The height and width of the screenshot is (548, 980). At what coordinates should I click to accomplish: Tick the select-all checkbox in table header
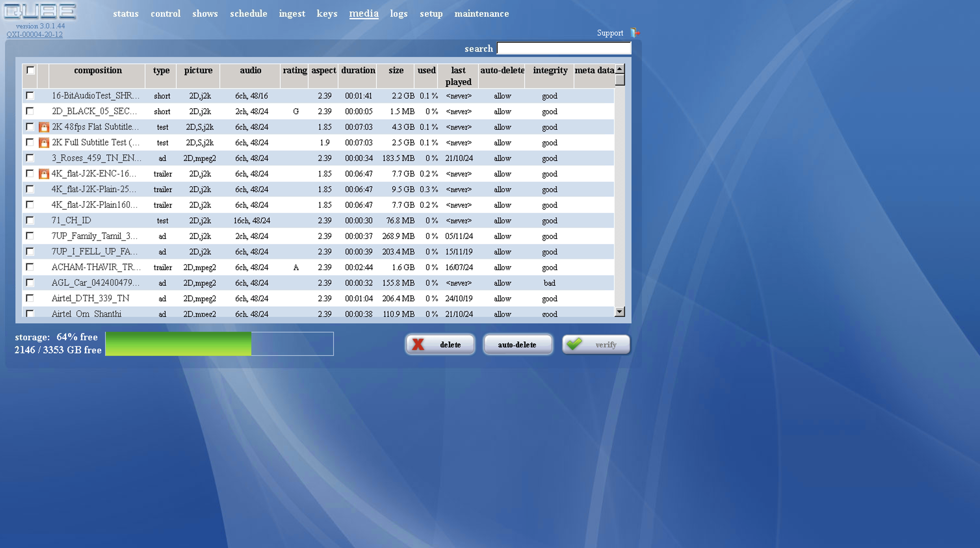coord(31,70)
